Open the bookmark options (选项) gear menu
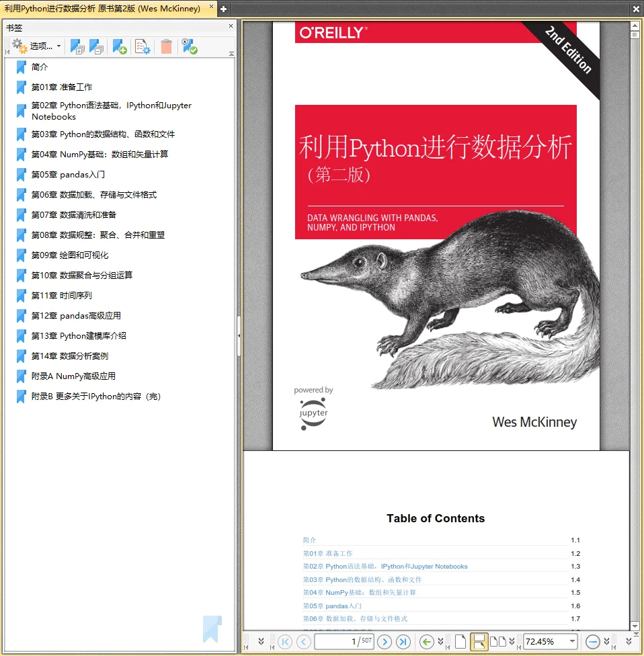The height and width of the screenshot is (656, 644). click(x=36, y=46)
